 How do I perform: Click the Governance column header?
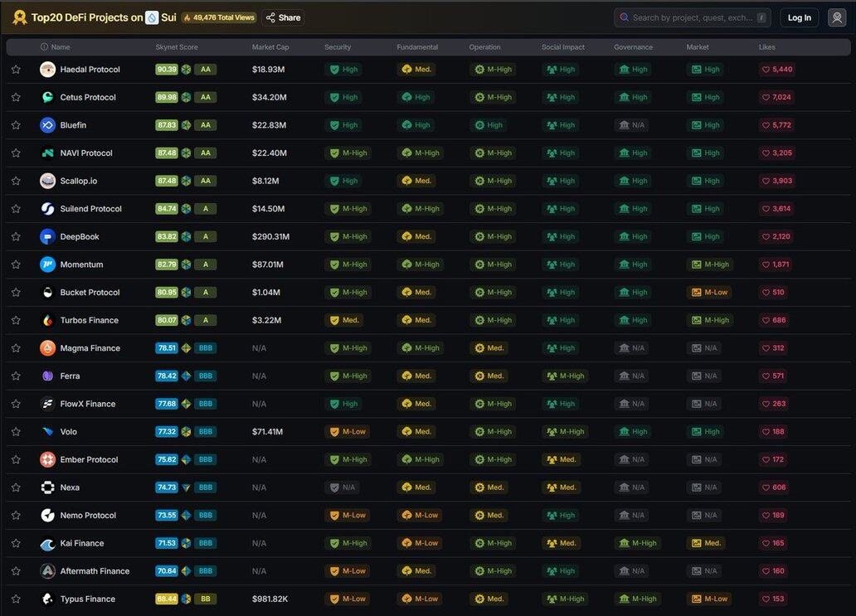click(x=633, y=47)
